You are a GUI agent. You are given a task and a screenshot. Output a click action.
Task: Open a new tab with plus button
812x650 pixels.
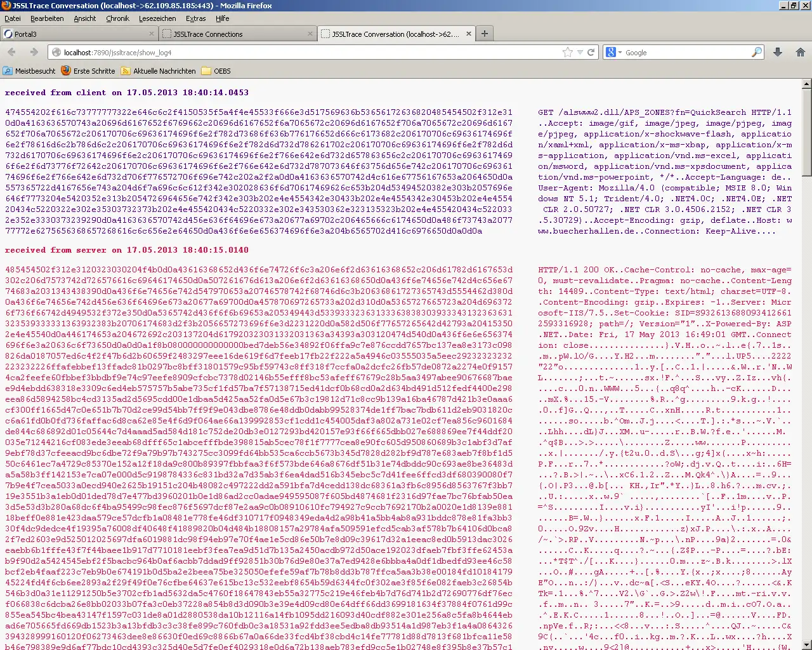[485, 34]
